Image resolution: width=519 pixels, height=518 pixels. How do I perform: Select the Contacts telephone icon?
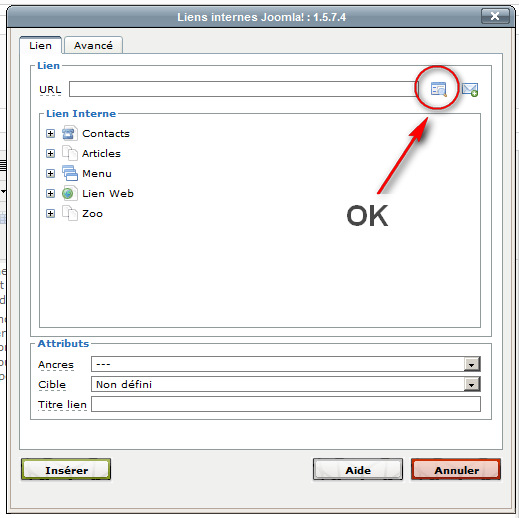click(x=69, y=133)
